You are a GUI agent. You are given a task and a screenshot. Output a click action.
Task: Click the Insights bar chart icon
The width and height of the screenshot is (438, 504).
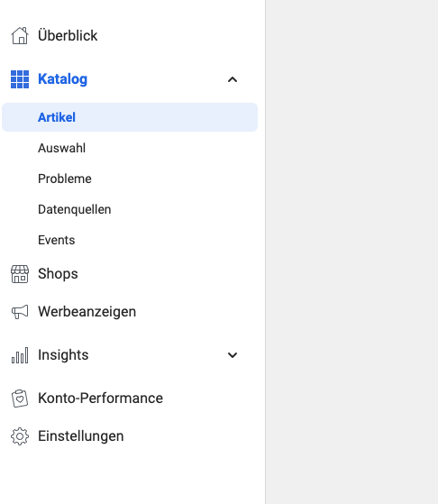20,355
